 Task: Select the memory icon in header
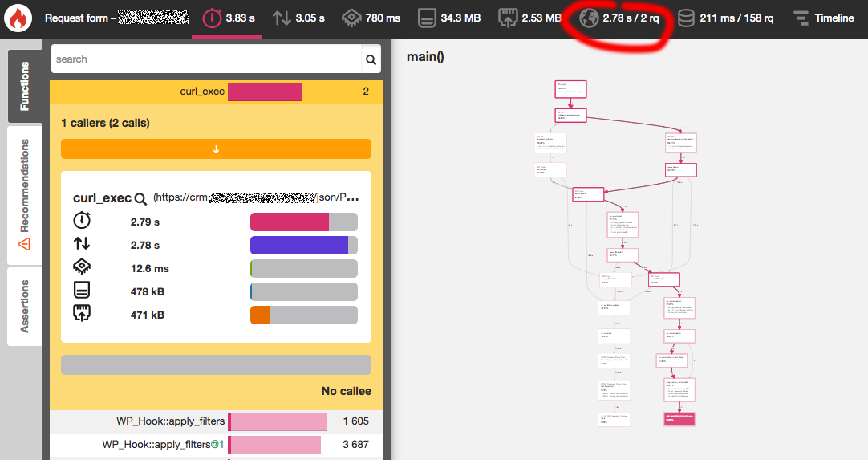point(427,18)
